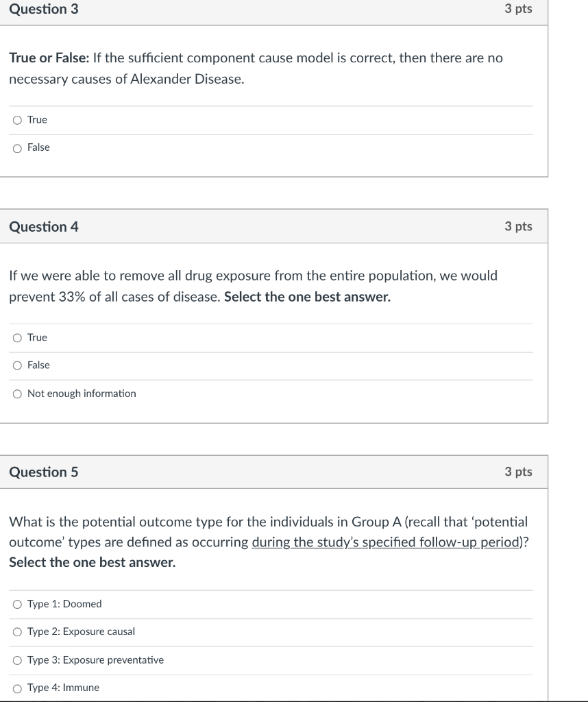Screen dimensions: 588x702
Task: Select False for Question 4
Action: click(16, 365)
